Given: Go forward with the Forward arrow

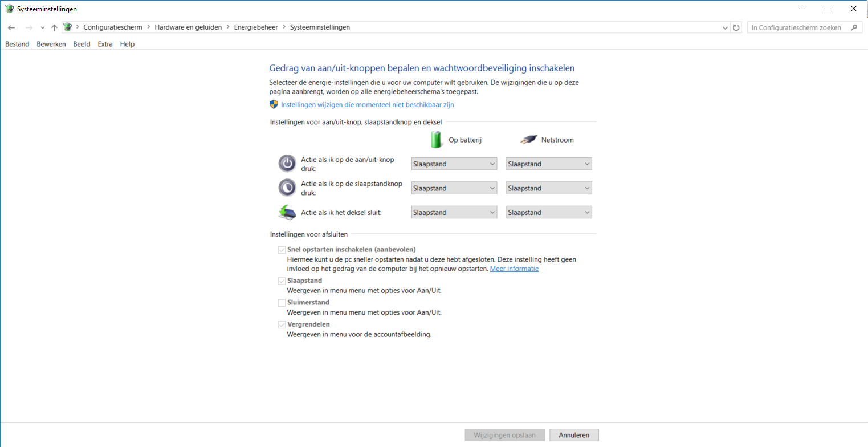Looking at the screenshot, I should (28, 27).
